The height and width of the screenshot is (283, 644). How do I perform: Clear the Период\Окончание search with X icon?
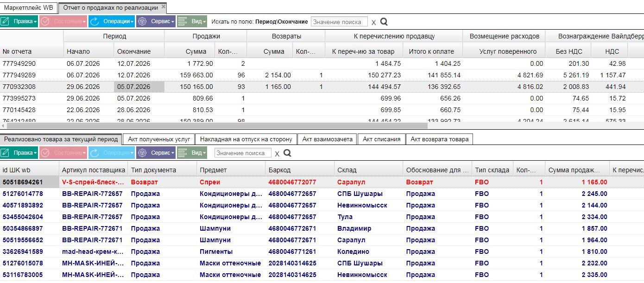pos(373,22)
